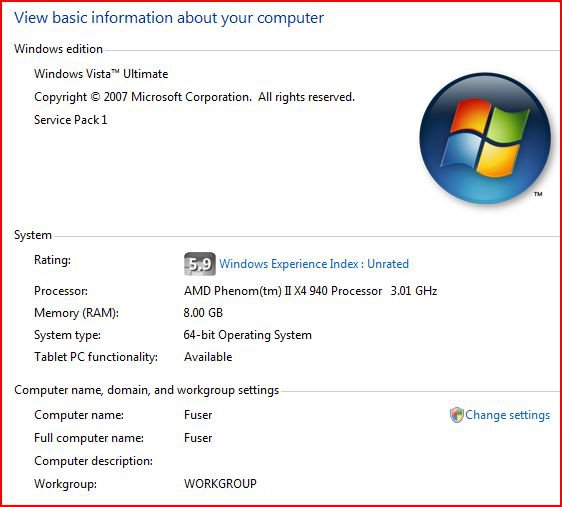The image size is (562, 507).
Task: Click the AMD Phenom II X4 940 processor value
Action: click(310, 291)
